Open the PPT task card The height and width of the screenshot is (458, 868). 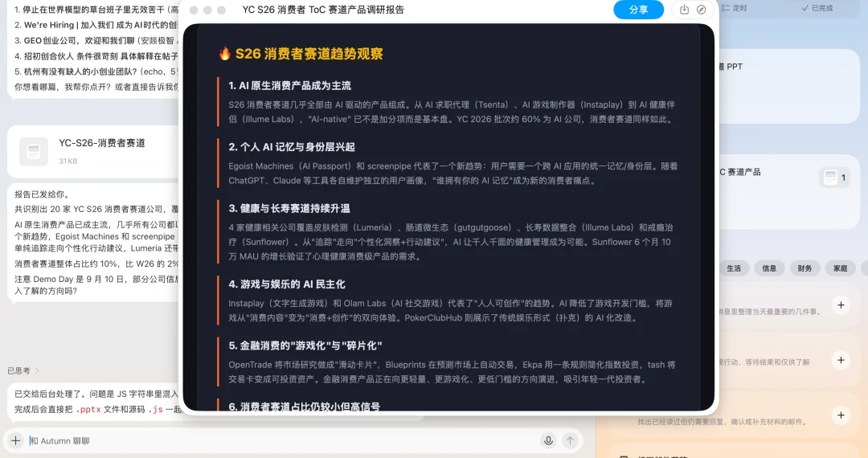[789, 86]
